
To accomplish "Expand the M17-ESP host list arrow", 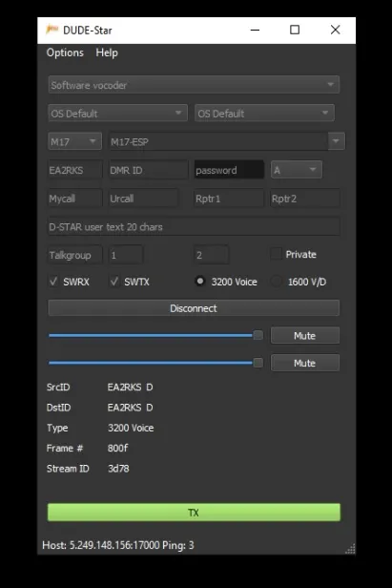I will (x=336, y=141).
